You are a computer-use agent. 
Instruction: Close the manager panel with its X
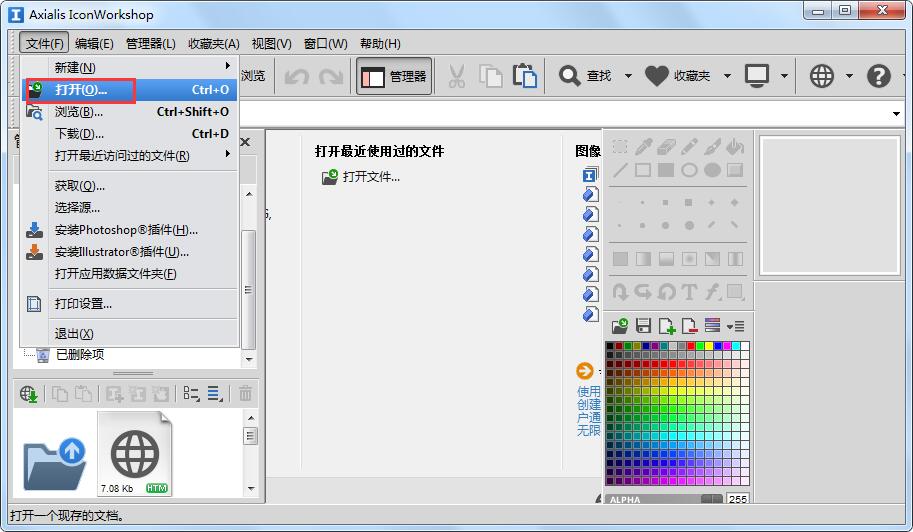(x=245, y=141)
